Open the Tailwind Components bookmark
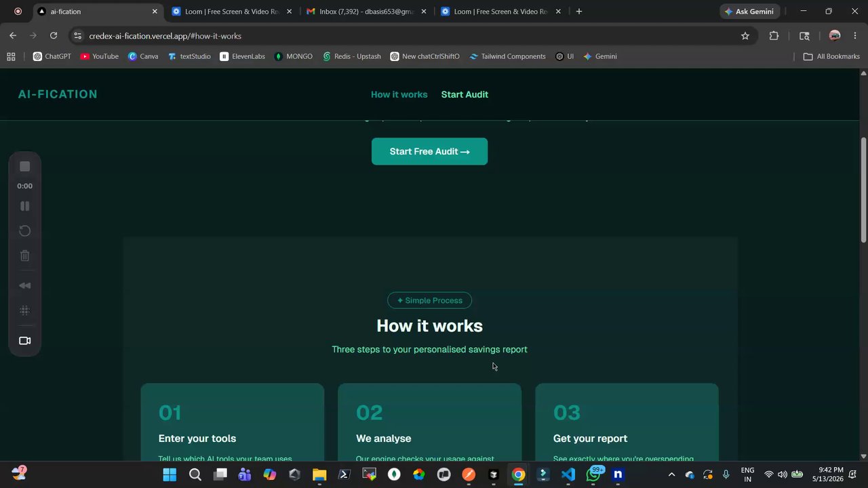 pyautogui.click(x=507, y=56)
